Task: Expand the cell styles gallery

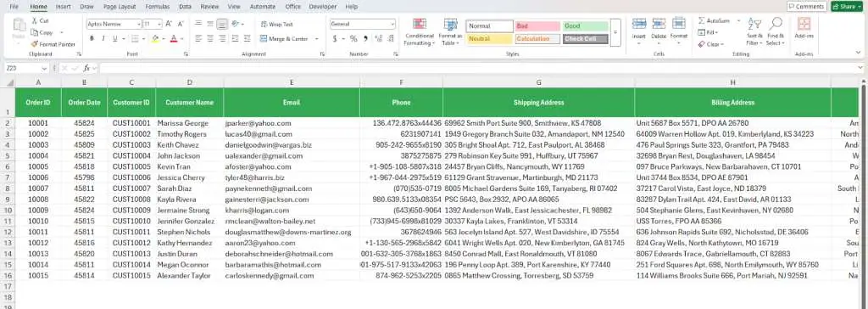Action: [615, 33]
